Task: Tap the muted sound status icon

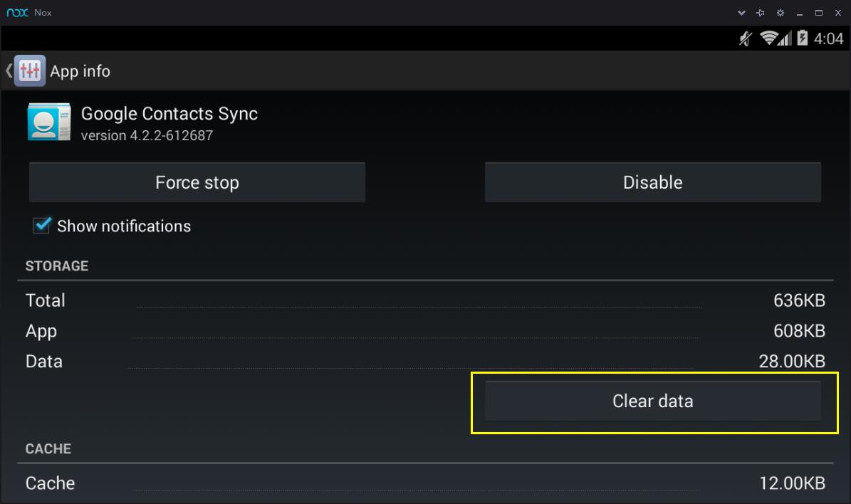Action: [x=746, y=38]
